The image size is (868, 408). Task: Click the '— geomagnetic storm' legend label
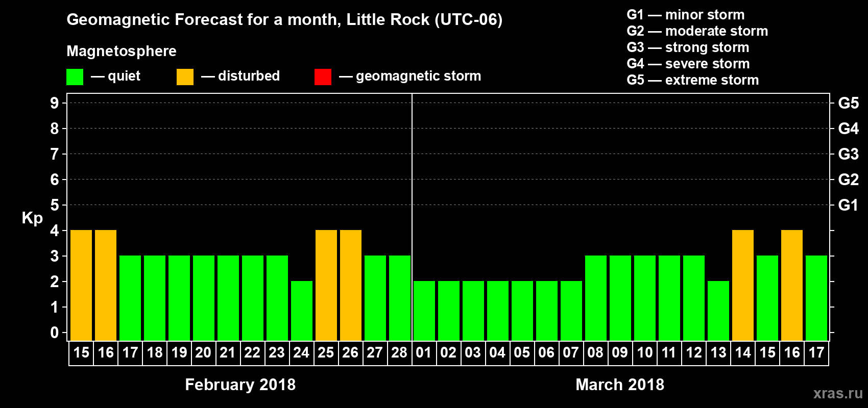[410, 76]
